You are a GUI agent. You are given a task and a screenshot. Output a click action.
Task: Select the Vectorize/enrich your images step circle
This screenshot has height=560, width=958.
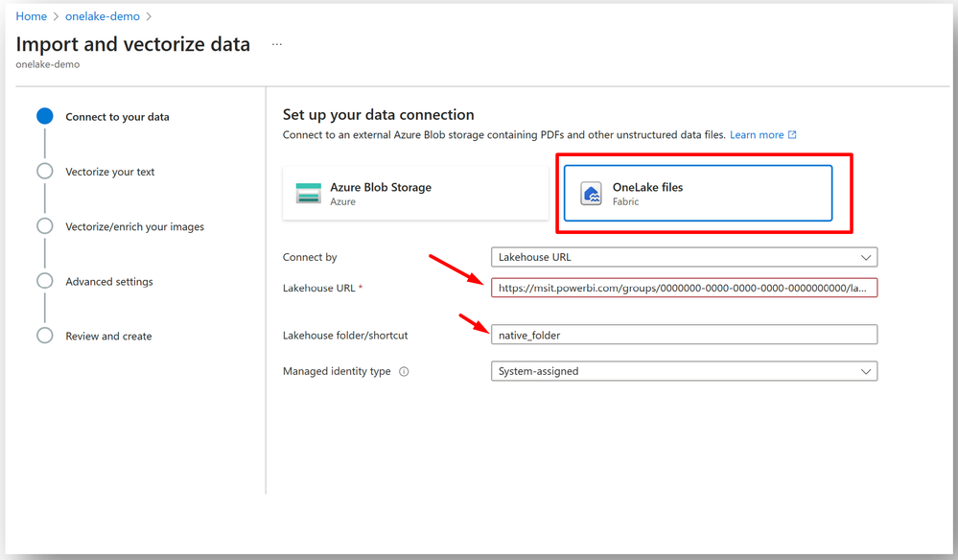(x=45, y=226)
